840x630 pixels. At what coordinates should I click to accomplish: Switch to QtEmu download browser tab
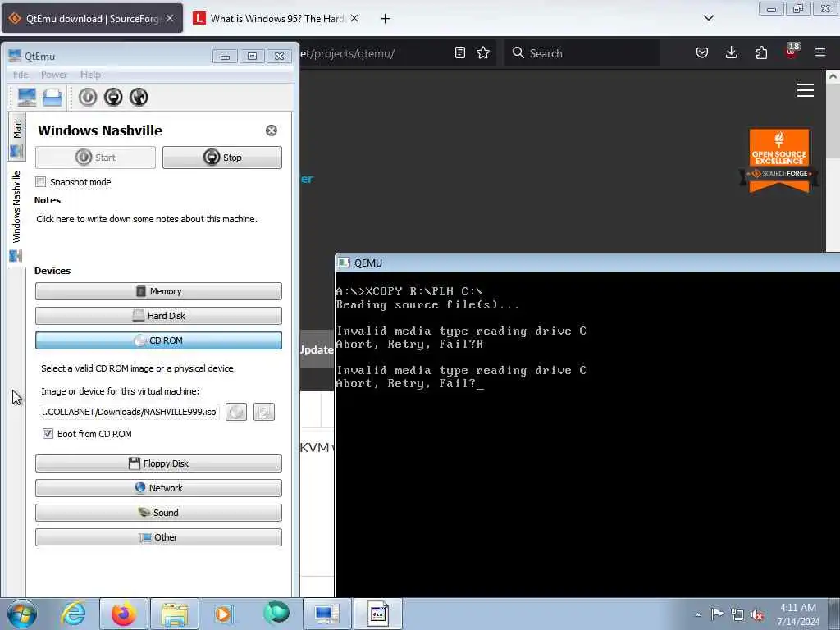92,18
